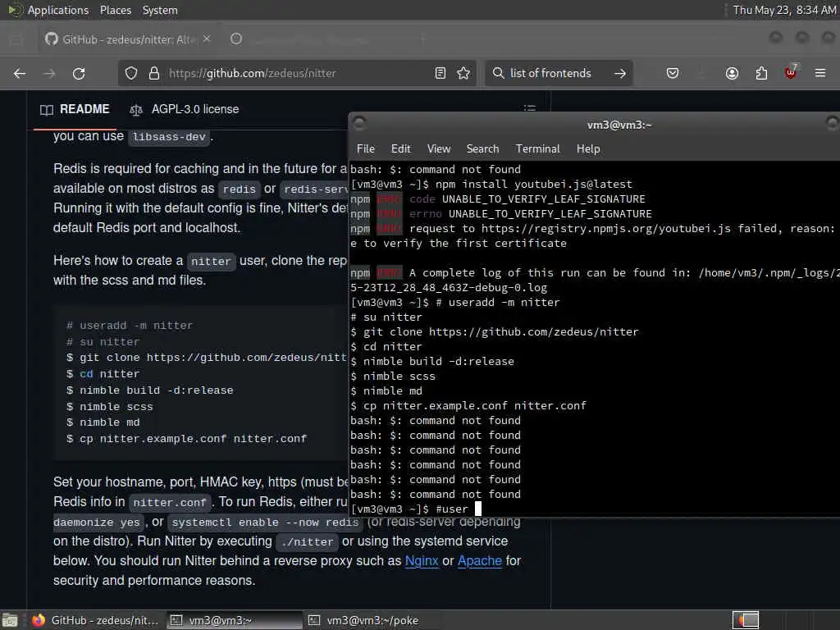Click the 'nitter.conf' inline code text
The width and height of the screenshot is (840, 630).
[170, 503]
